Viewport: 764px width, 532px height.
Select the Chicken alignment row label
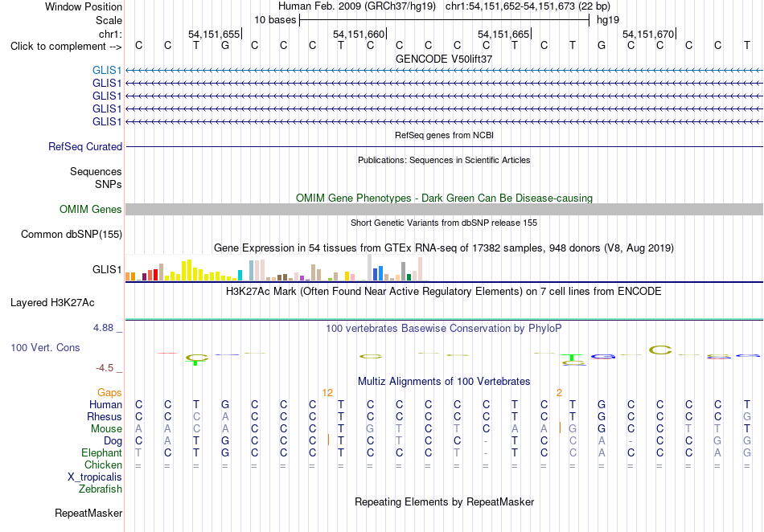(103, 464)
